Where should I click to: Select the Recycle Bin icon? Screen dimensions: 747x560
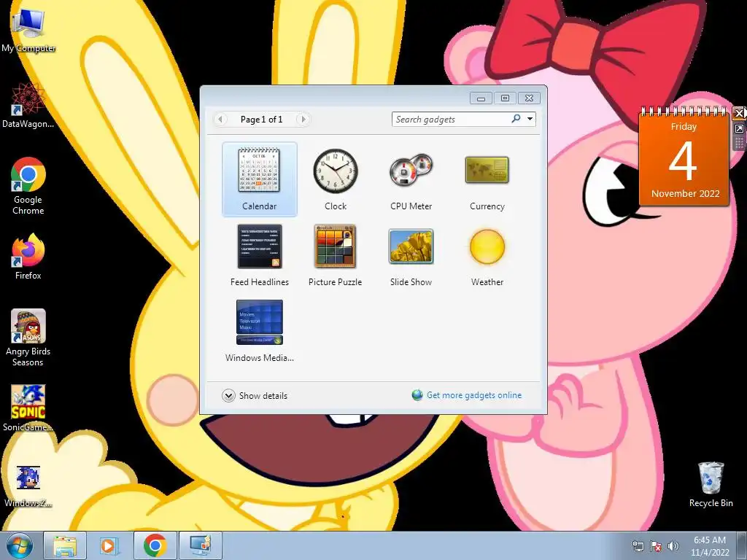(x=711, y=484)
